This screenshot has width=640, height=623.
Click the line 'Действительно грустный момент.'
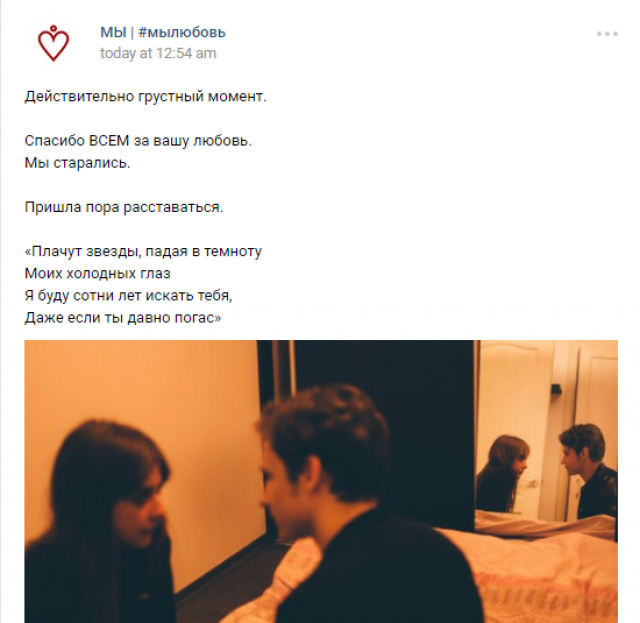point(145,97)
